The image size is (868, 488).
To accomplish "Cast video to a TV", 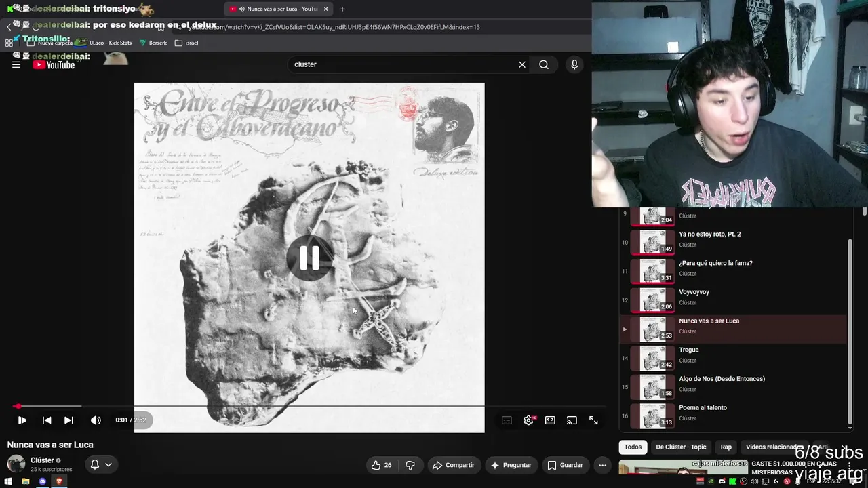I will (x=572, y=420).
